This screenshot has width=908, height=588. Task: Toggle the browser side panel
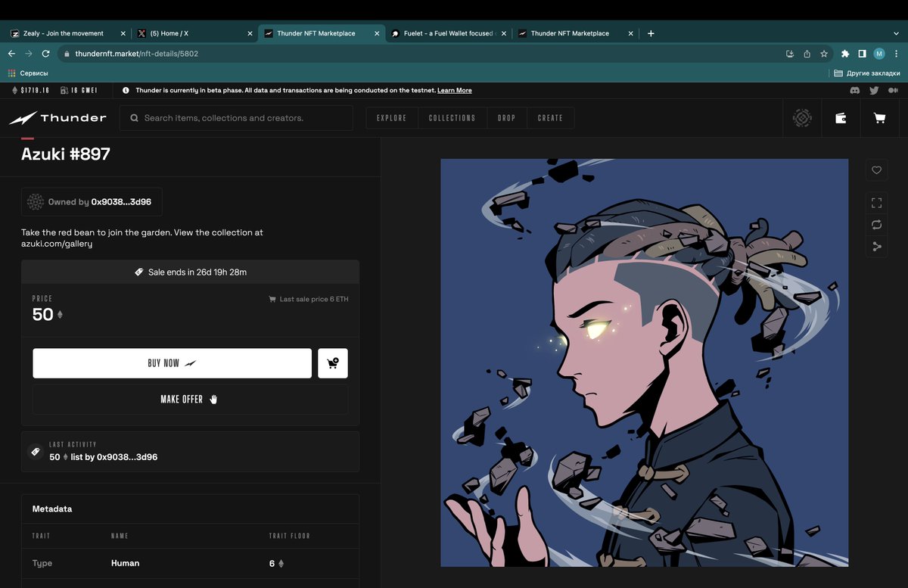pos(862,54)
